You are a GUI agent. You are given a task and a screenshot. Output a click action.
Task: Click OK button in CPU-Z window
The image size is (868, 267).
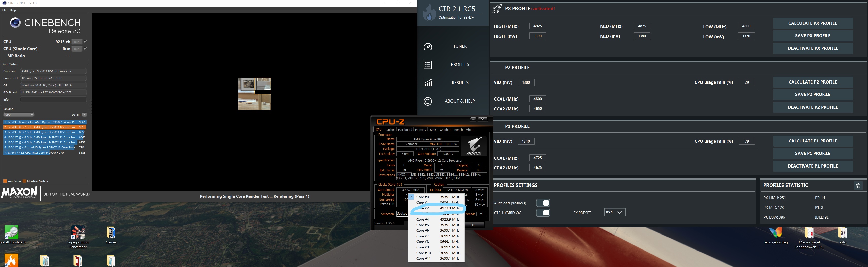click(x=473, y=225)
